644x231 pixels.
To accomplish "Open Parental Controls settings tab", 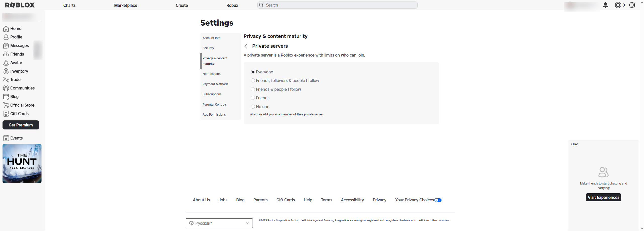I will click(221, 105).
